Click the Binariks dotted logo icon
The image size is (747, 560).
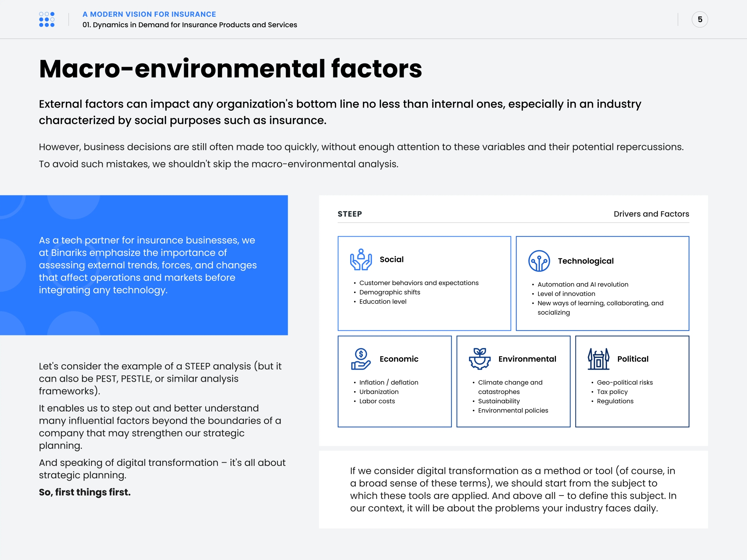coord(47,19)
